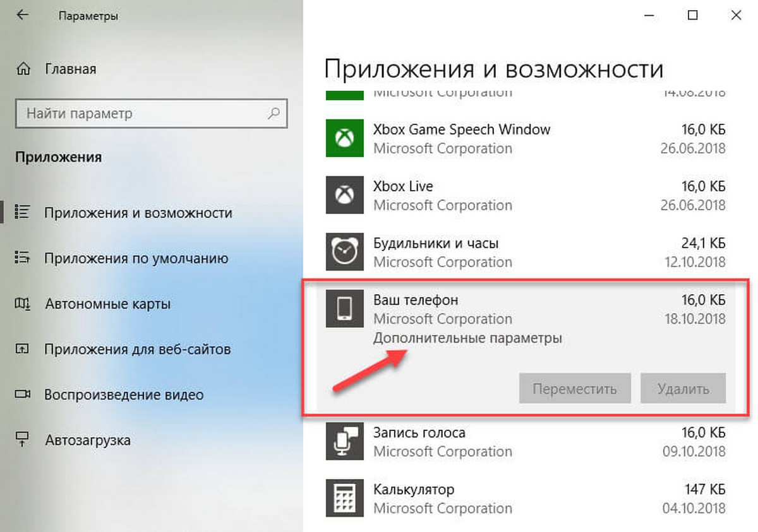Click the Запись голоса microphone icon
758x532 pixels.
pos(345,441)
